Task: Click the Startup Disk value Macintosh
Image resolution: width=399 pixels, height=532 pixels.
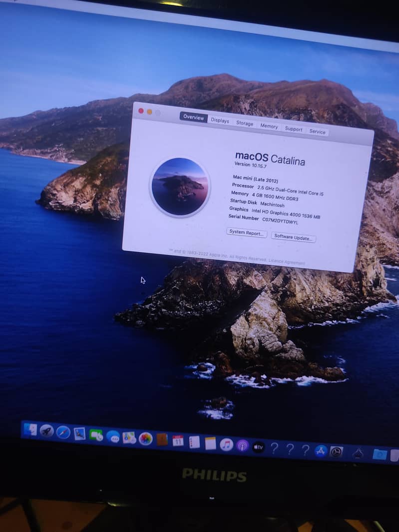Action: click(x=272, y=205)
